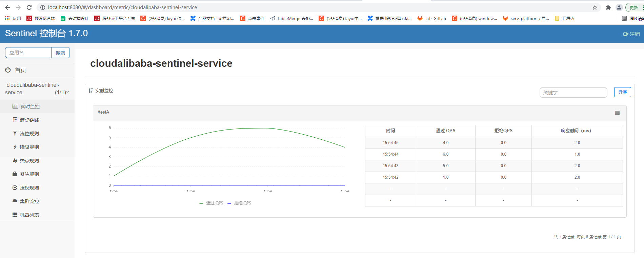Click the 授权规则 check-square icon
The height and width of the screenshot is (258, 644).
tap(15, 187)
